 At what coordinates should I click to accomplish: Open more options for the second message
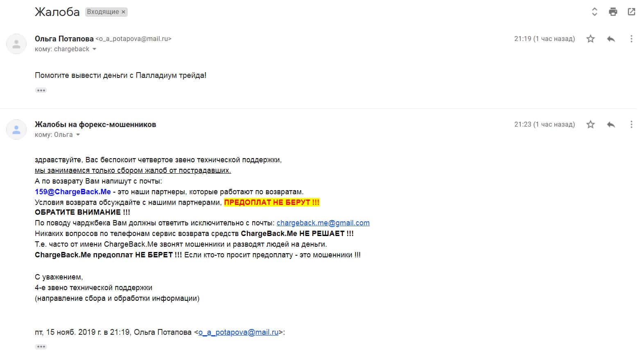(631, 125)
